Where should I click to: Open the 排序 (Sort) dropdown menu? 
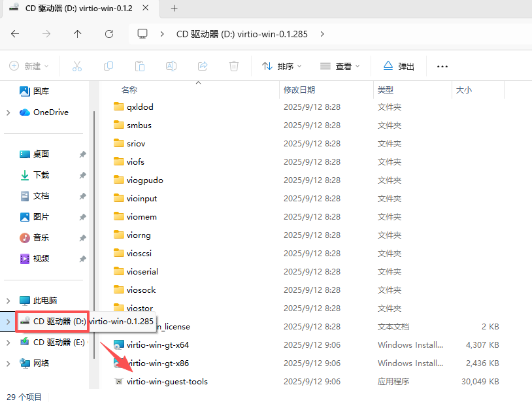(282, 66)
